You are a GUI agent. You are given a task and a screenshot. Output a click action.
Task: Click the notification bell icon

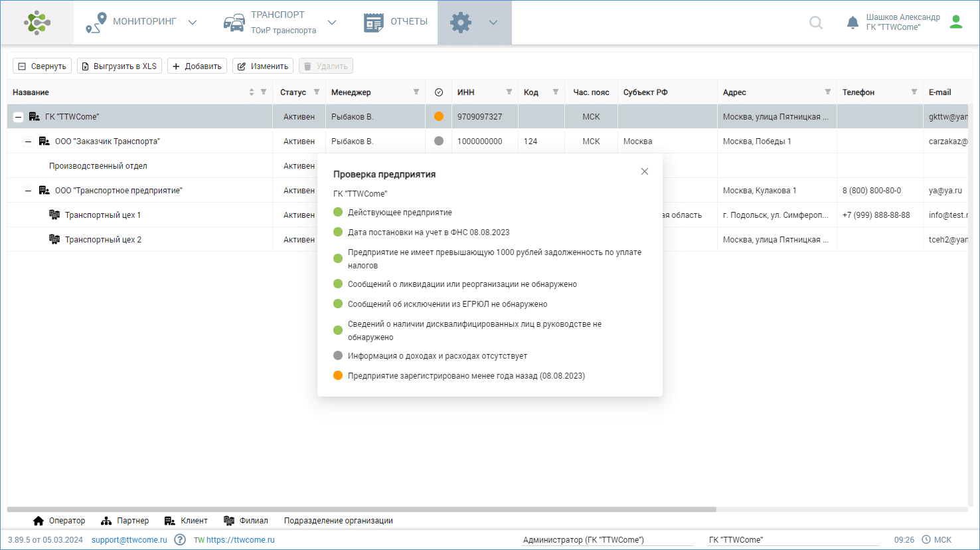point(853,23)
